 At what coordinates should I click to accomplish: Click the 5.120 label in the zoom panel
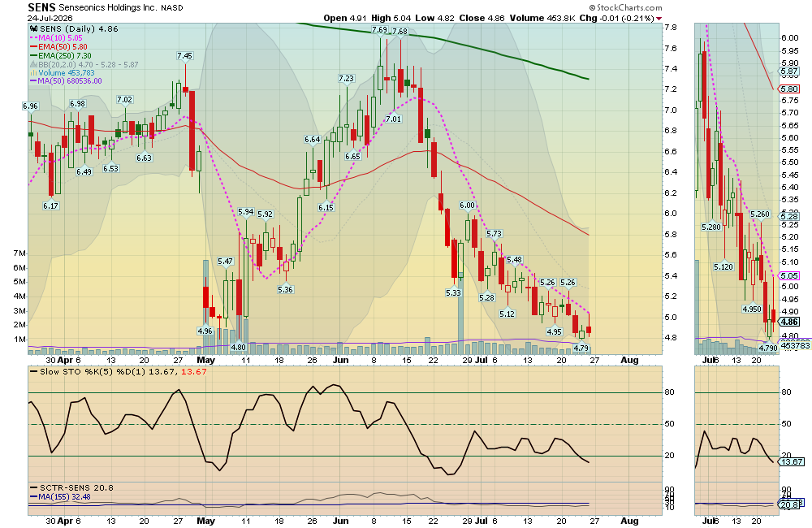723,267
